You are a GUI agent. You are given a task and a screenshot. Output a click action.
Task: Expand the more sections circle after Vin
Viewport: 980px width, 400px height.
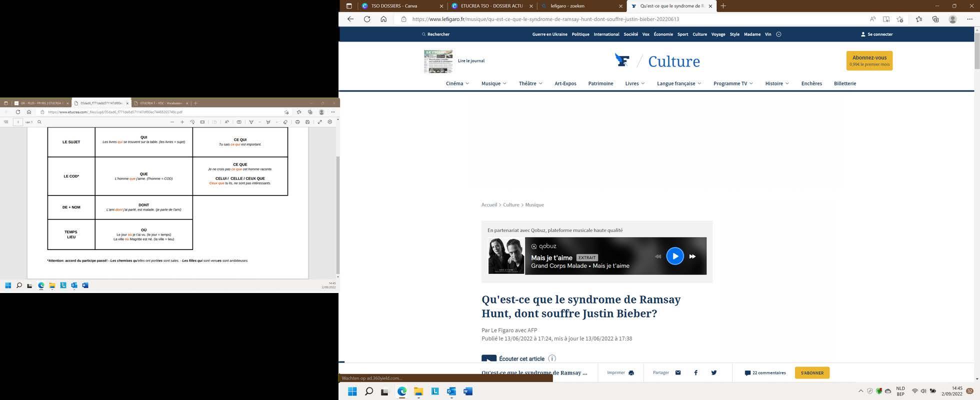(778, 34)
